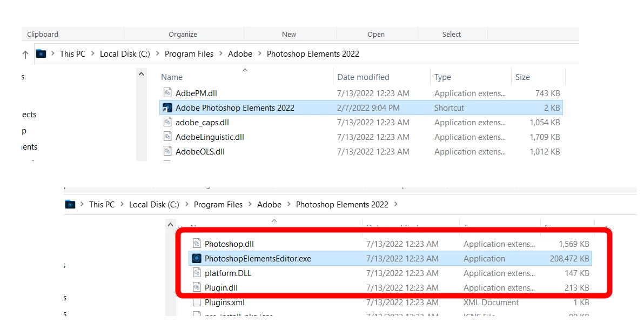Select the AdobeOLS.dll file name

pyautogui.click(x=200, y=152)
